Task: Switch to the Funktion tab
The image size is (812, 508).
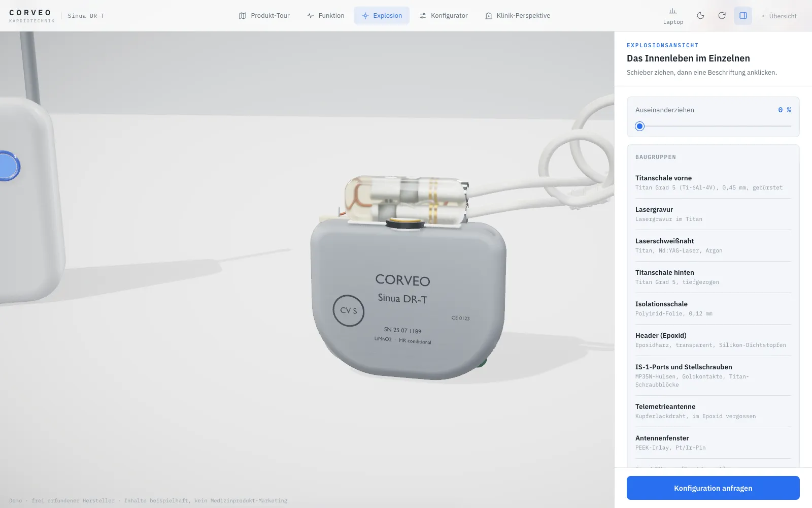Action: tap(326, 16)
